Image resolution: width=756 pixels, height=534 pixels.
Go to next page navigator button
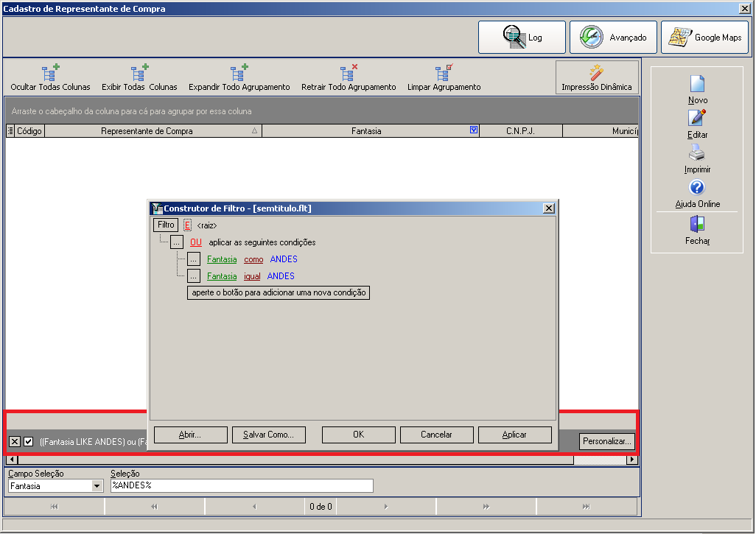click(x=486, y=507)
